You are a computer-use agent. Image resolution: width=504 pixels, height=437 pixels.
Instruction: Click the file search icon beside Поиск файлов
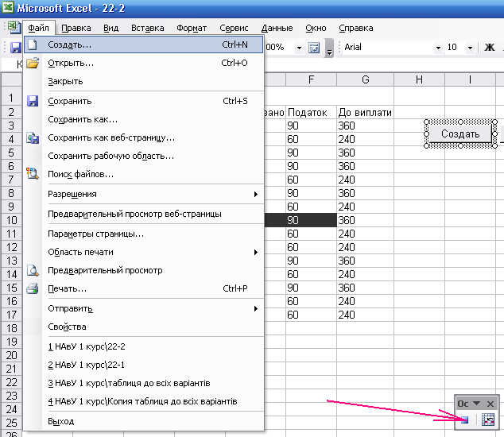33,174
